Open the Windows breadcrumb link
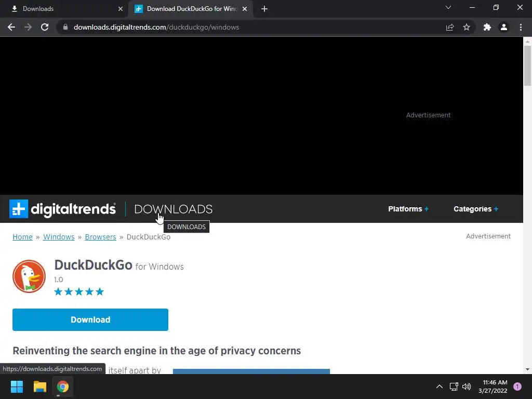532x399 pixels. point(59,237)
